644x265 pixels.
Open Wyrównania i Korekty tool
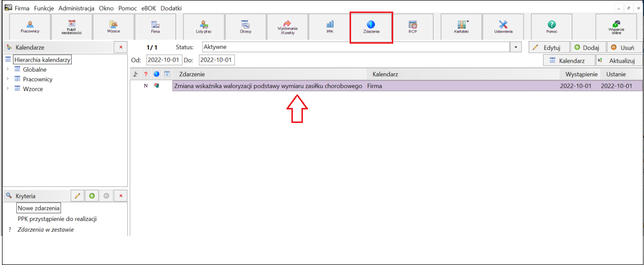[287, 27]
